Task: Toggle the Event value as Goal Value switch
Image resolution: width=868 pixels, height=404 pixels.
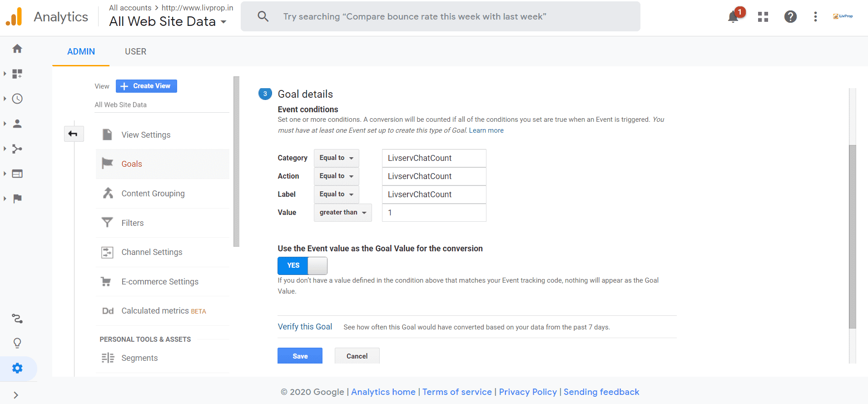Action: coord(302,265)
